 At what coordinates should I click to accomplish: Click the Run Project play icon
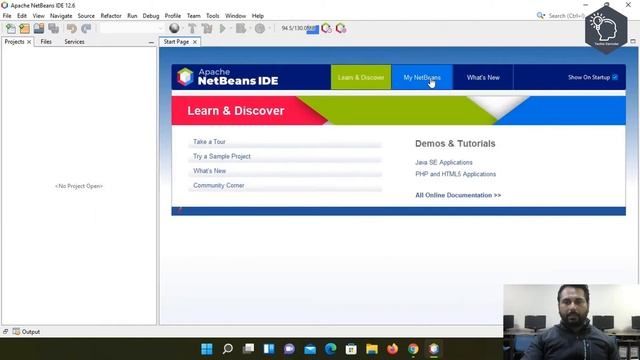pos(223,29)
